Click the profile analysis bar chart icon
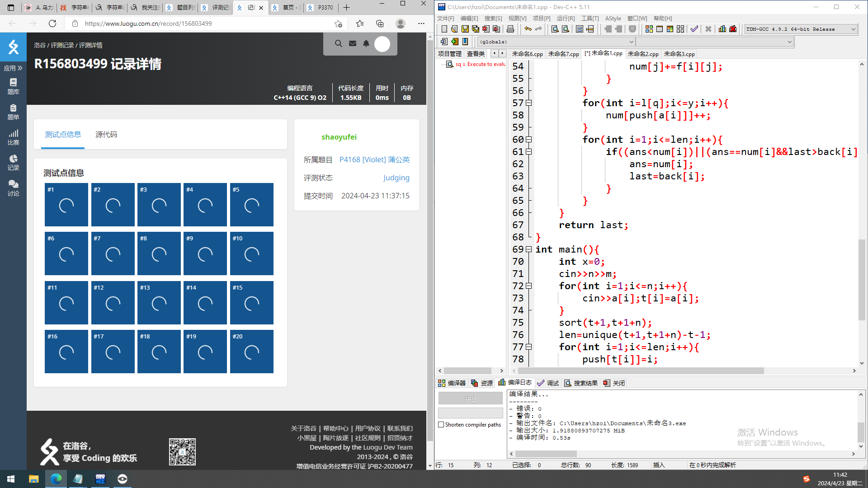The width and height of the screenshot is (868, 488). (722, 29)
